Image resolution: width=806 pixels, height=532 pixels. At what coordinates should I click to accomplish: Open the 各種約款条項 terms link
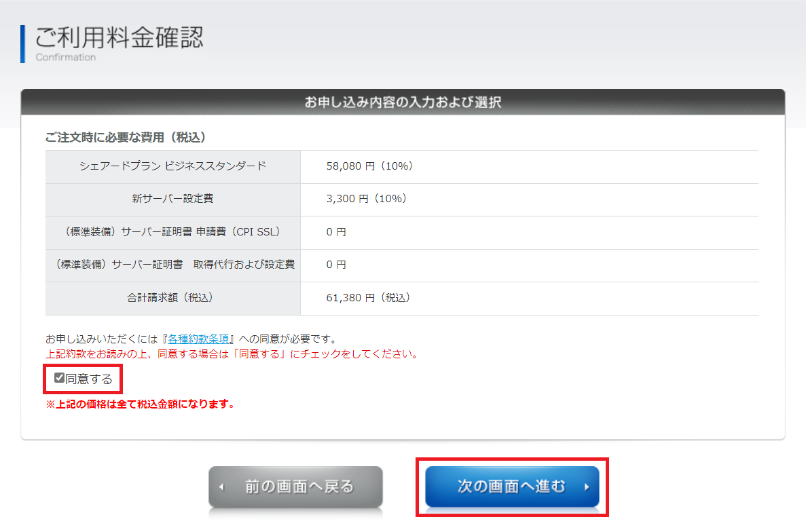click(200, 339)
